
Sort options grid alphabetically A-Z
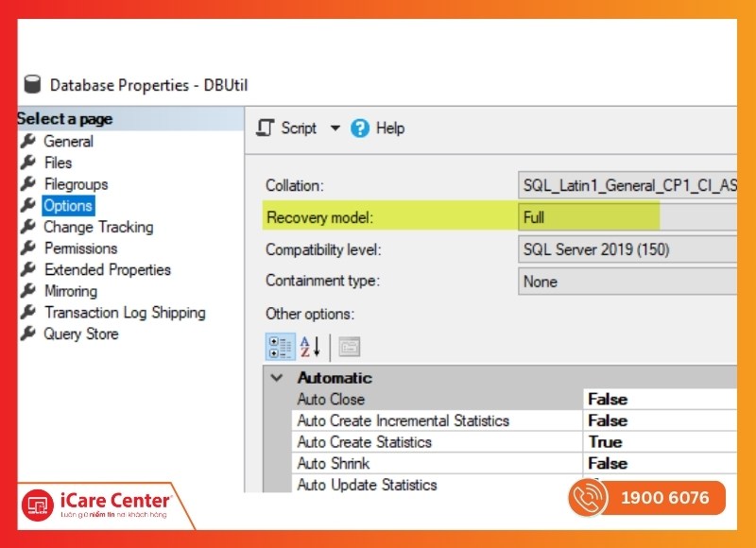310,347
